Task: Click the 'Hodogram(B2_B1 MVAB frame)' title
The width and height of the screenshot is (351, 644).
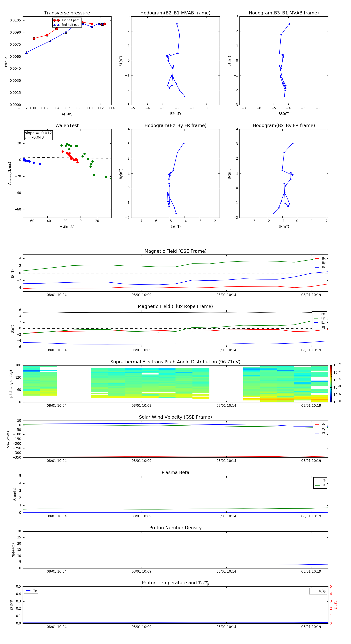Action: coord(175,13)
